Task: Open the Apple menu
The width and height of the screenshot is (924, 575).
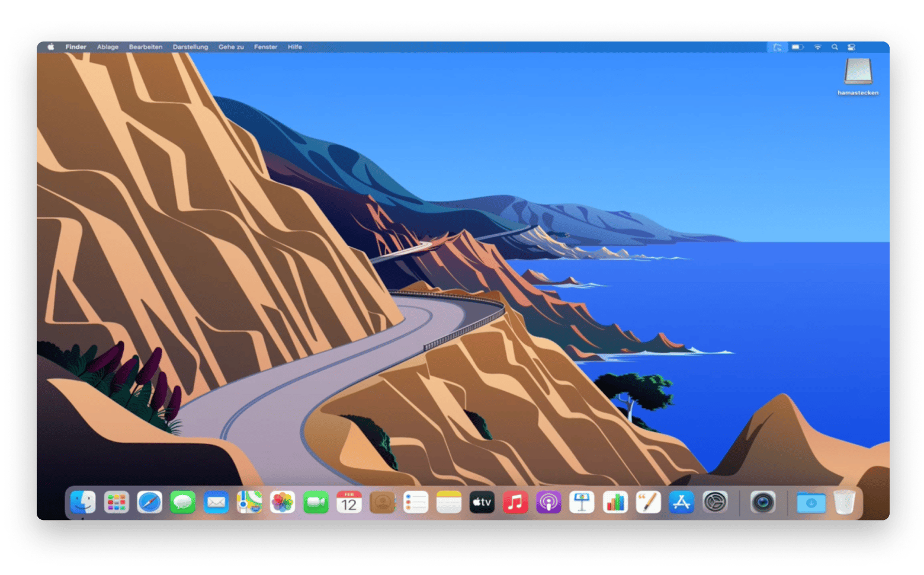Action: tap(51, 47)
